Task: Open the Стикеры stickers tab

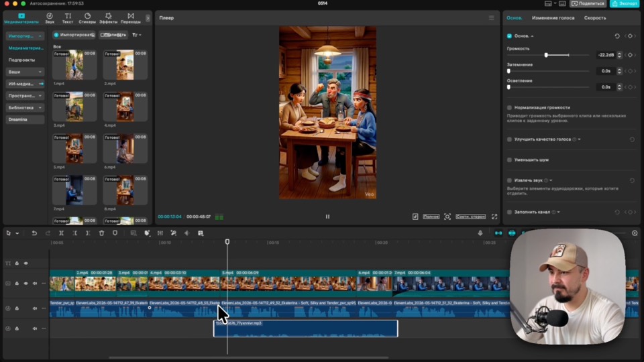Action: tap(87, 18)
